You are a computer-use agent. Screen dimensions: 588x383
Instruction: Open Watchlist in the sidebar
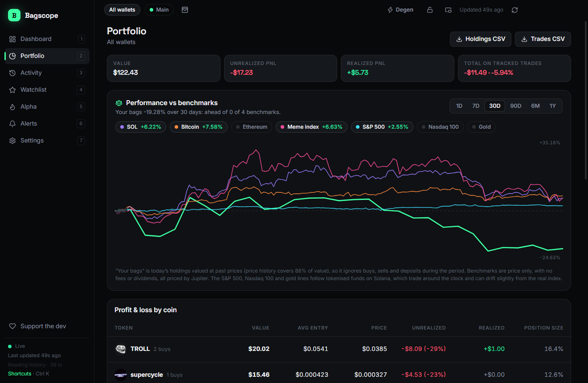[47, 90]
